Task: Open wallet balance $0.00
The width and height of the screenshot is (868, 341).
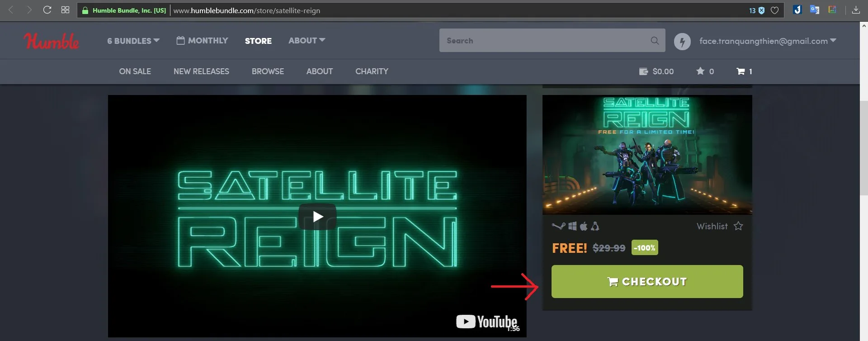Action: [656, 71]
